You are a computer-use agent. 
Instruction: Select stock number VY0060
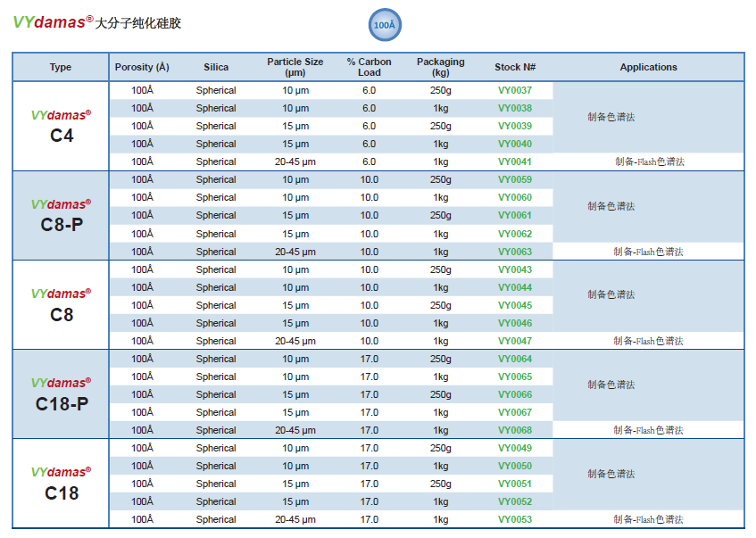pyautogui.click(x=514, y=197)
